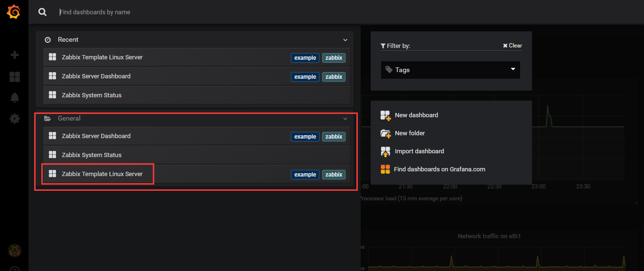Click zabbix tag on Recent Zabbix Template Linux Server
The height and width of the screenshot is (271, 644).
click(334, 58)
